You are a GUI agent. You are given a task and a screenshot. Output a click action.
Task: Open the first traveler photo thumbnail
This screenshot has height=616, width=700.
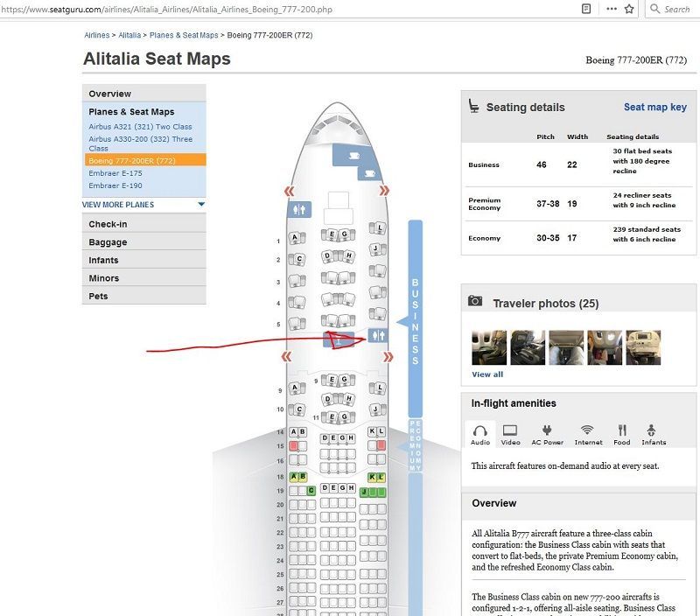point(489,347)
